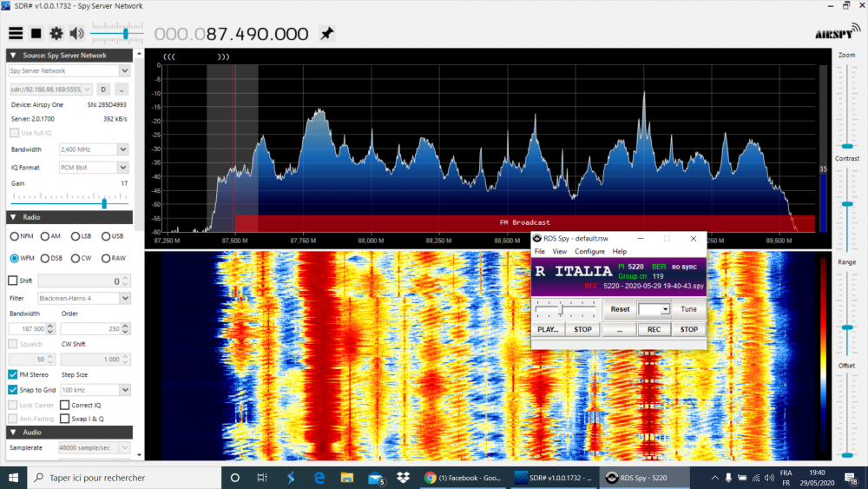
Task: Click the D disconnect button
Action: pos(103,89)
